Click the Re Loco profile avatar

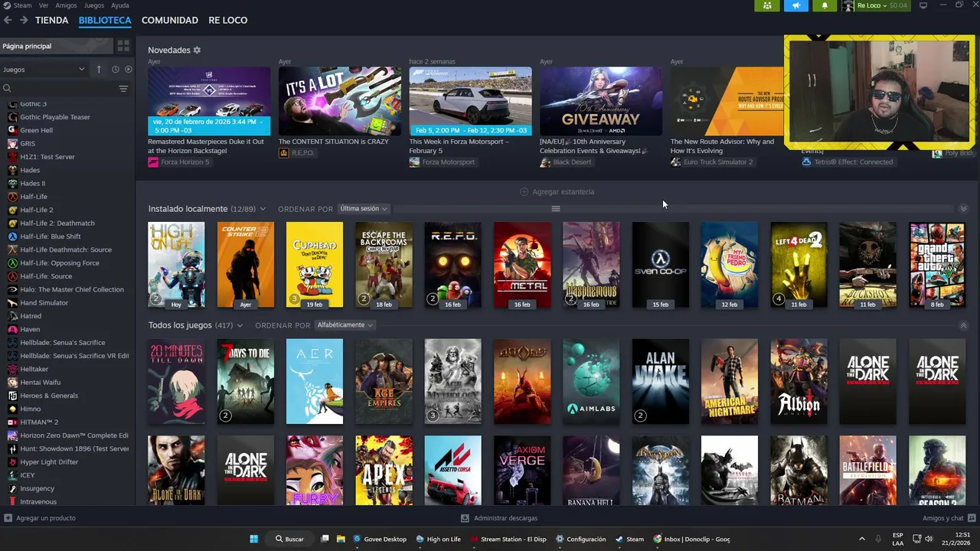coord(848,5)
